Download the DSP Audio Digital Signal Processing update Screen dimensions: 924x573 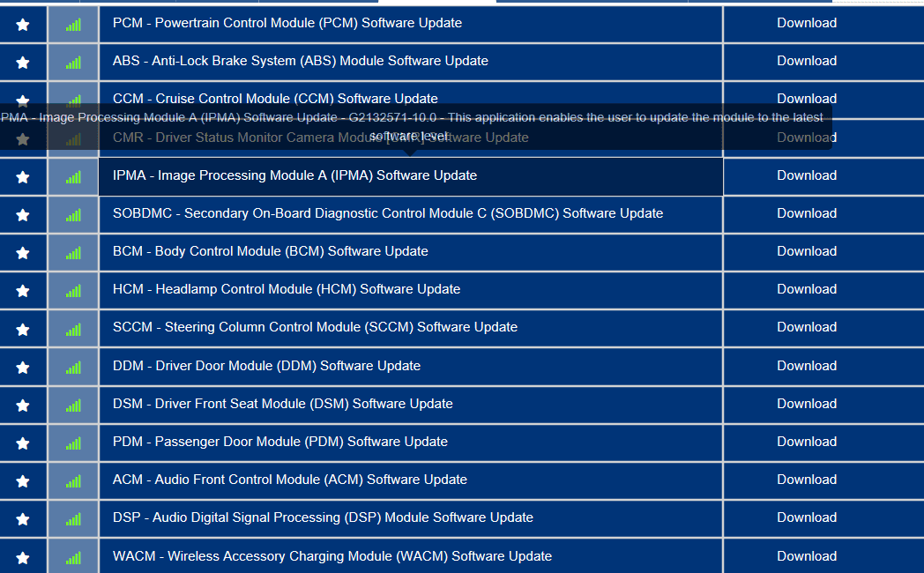pyautogui.click(x=806, y=517)
